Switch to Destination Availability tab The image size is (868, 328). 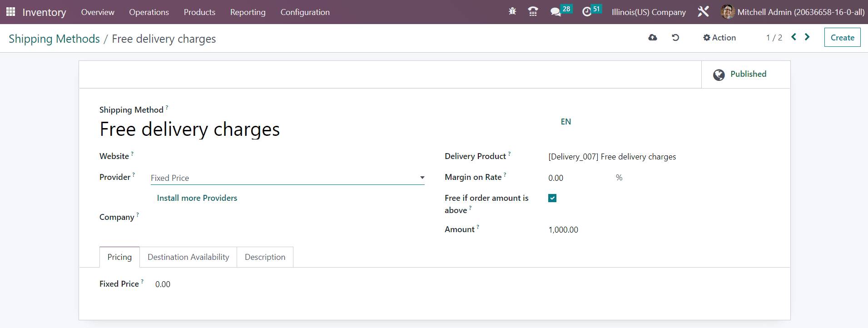(188, 257)
